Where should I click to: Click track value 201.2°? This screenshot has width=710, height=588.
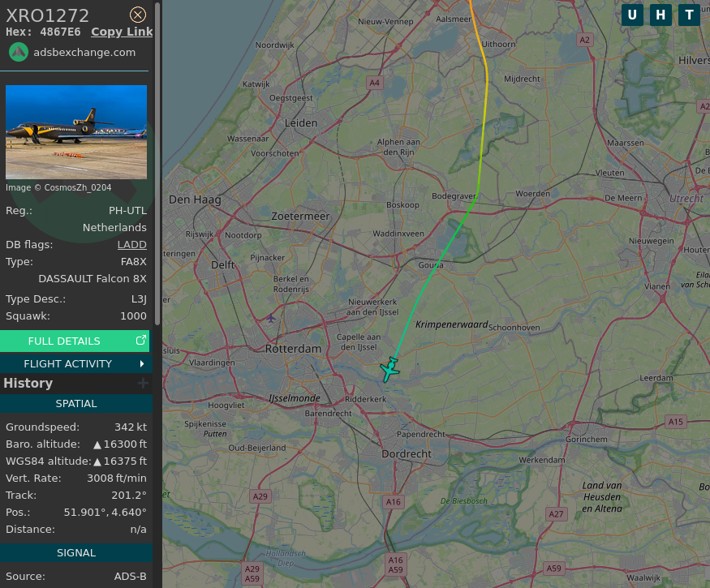[129, 496]
